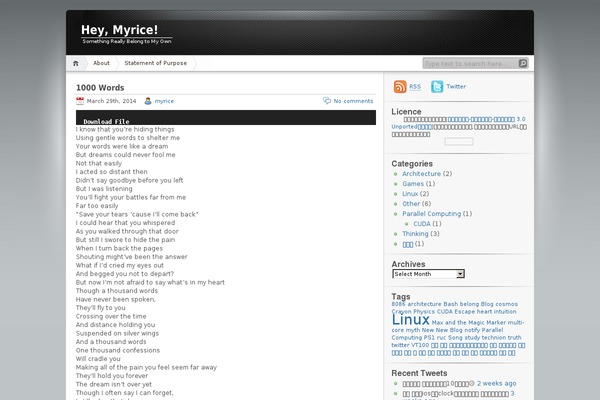Image resolution: width=600 pixels, height=400 pixels.
Task: Click the PS1 tag
Action: pyautogui.click(x=429, y=338)
